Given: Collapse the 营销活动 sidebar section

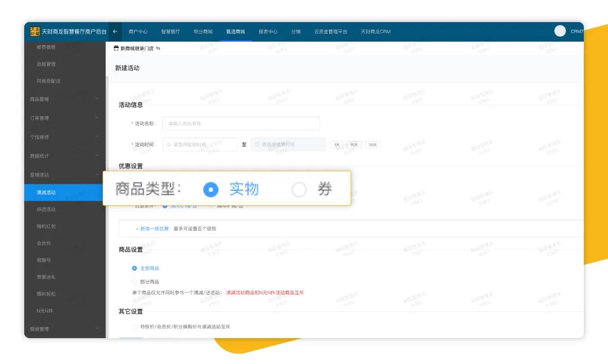Looking at the screenshot, I should [x=65, y=175].
